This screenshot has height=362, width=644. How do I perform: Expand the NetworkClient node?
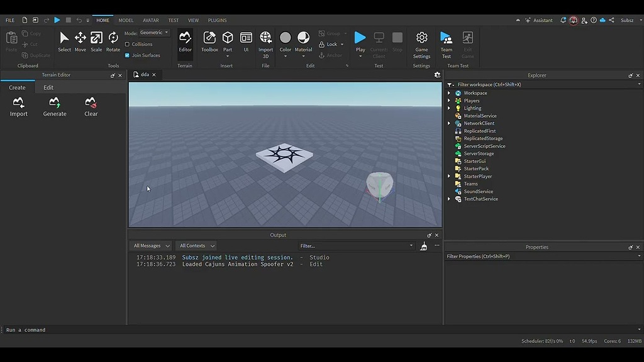(x=449, y=123)
